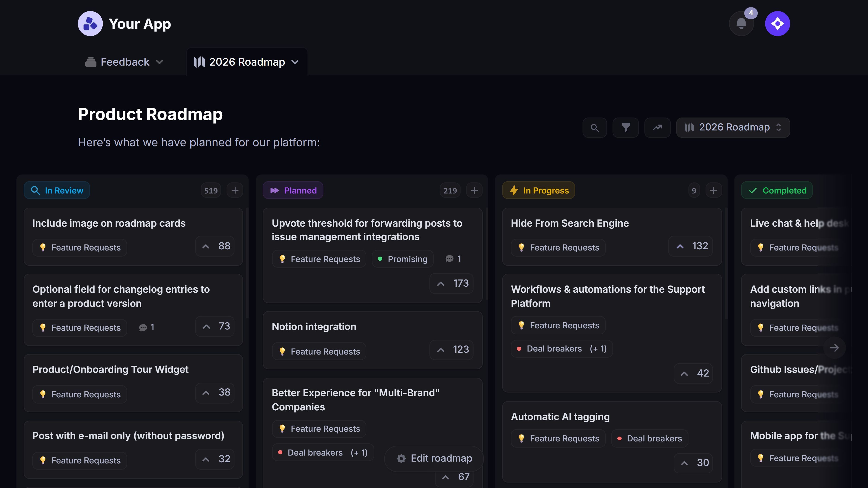Click the purple user avatar icon
This screenshot has width=868, height=488.
(x=777, y=24)
